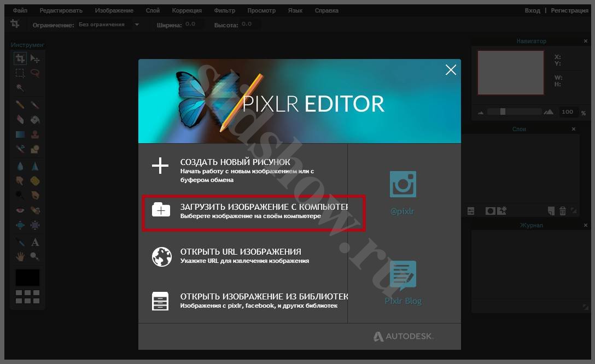Choose the Burn tool
The width and height of the screenshot is (595, 364).
35,195
